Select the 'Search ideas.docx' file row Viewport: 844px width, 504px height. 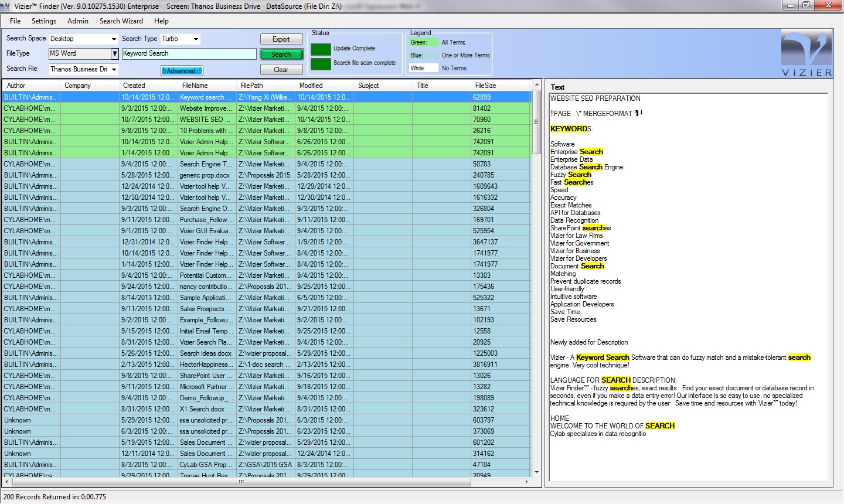click(x=267, y=353)
